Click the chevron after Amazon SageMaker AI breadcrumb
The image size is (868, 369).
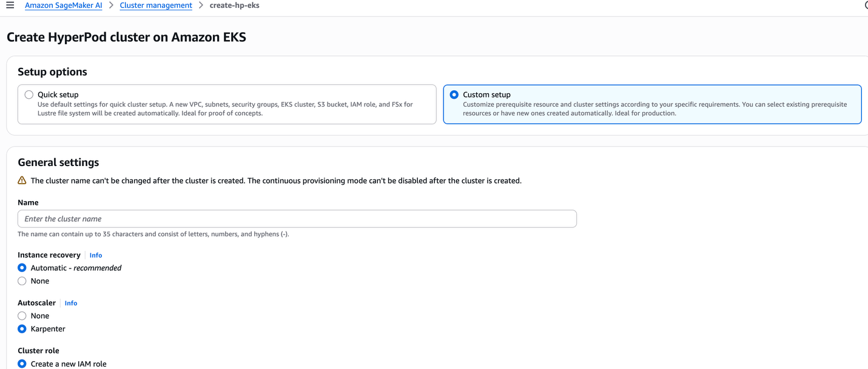coord(111,5)
